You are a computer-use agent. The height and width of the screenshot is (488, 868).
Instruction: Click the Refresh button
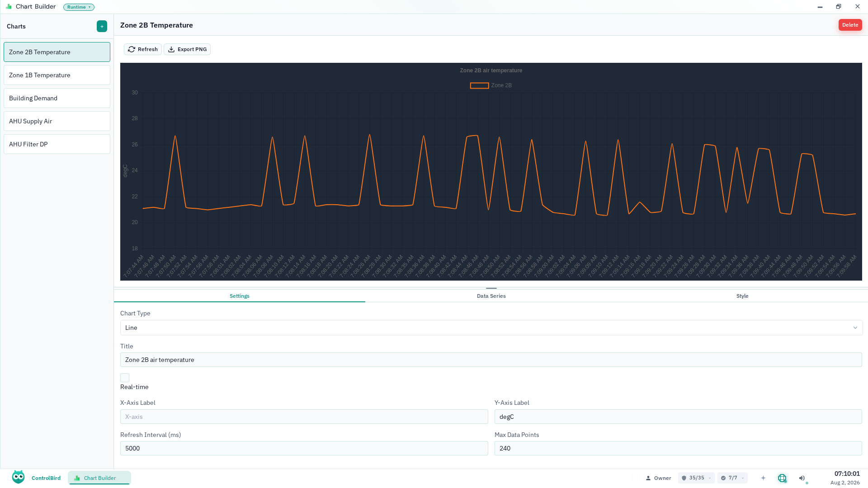point(143,49)
